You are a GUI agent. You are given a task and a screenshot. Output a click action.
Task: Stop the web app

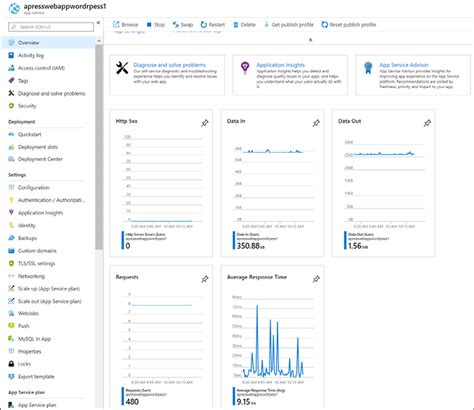coord(156,25)
